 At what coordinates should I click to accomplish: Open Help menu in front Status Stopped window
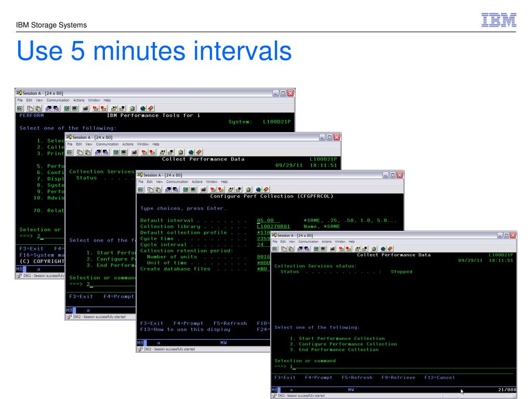click(352, 242)
